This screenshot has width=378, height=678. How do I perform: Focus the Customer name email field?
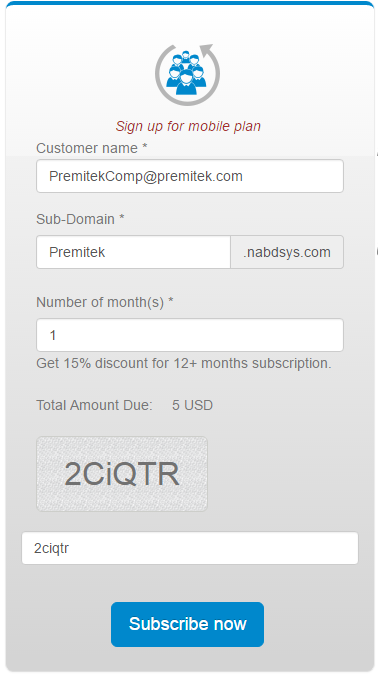click(x=190, y=176)
